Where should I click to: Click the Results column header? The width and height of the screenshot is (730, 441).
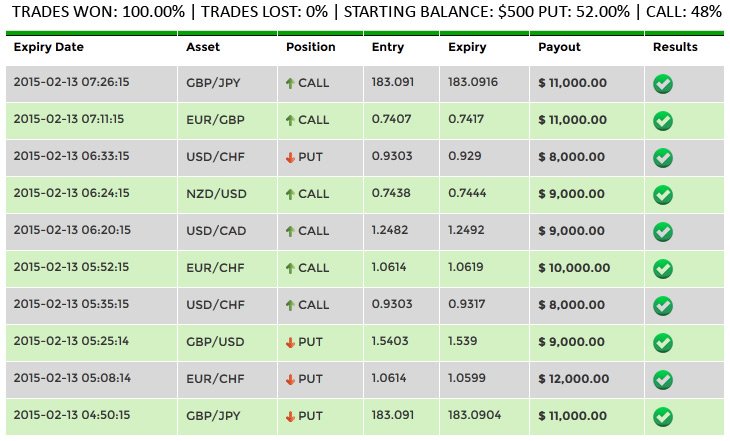point(675,47)
